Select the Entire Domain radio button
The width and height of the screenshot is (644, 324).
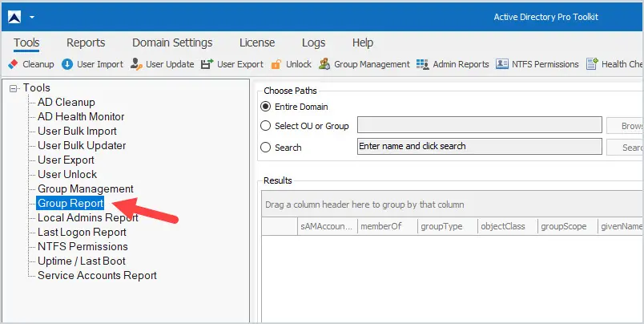(266, 107)
